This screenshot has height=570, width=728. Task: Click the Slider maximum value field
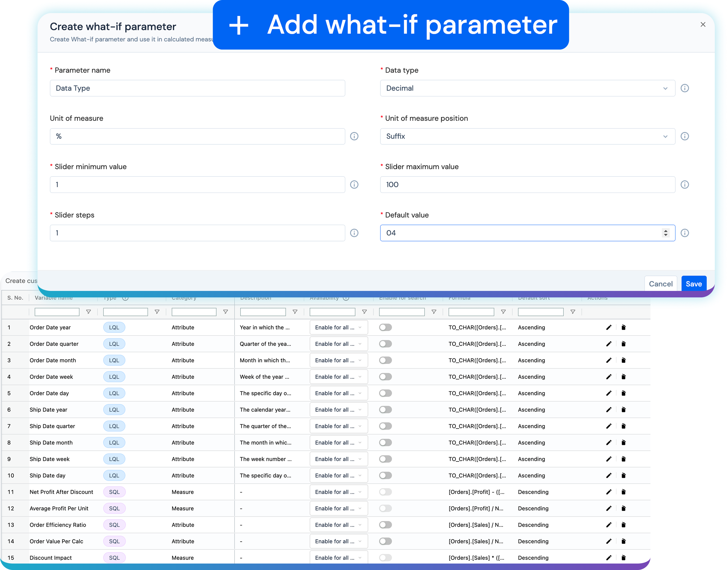[528, 185]
